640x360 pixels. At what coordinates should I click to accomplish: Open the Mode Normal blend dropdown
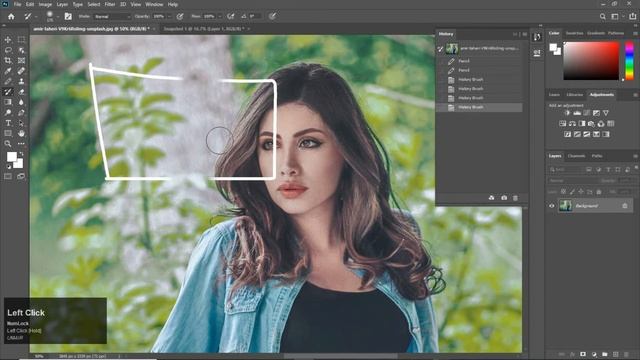112,16
